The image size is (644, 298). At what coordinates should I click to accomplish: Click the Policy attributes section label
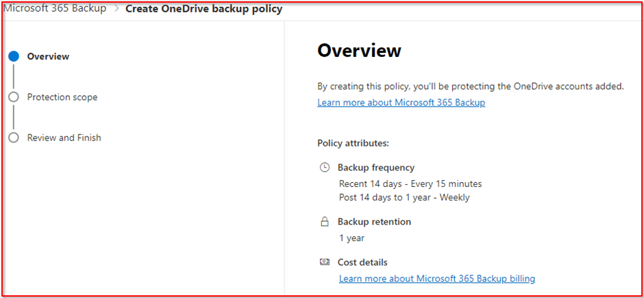pyautogui.click(x=353, y=143)
